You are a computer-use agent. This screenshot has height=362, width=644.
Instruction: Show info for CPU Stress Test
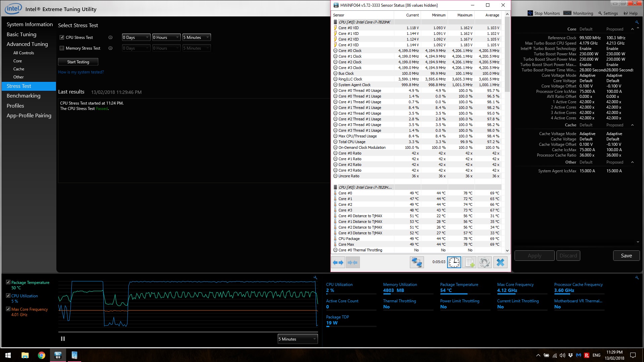[110, 38]
